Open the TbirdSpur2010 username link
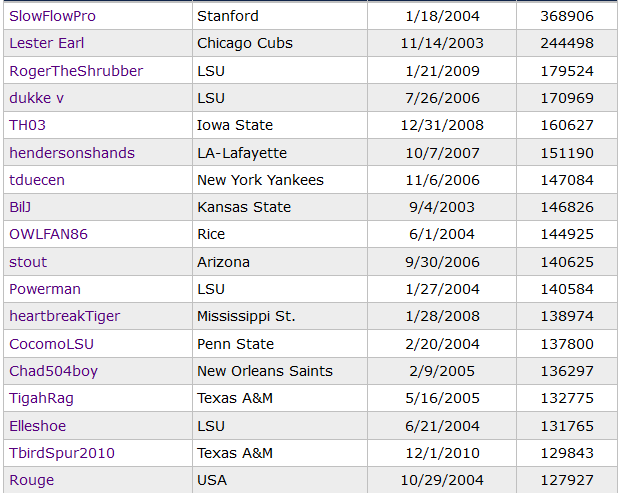This screenshot has height=493, width=619. (x=62, y=453)
